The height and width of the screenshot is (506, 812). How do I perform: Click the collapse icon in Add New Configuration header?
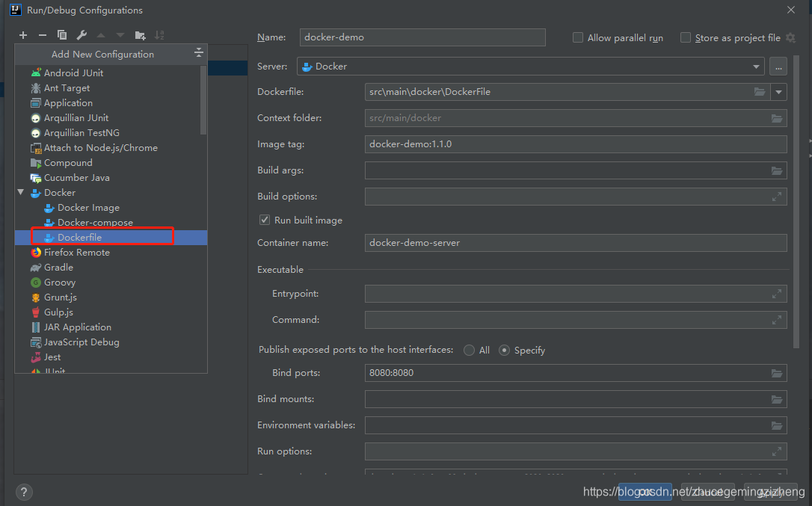pos(198,53)
